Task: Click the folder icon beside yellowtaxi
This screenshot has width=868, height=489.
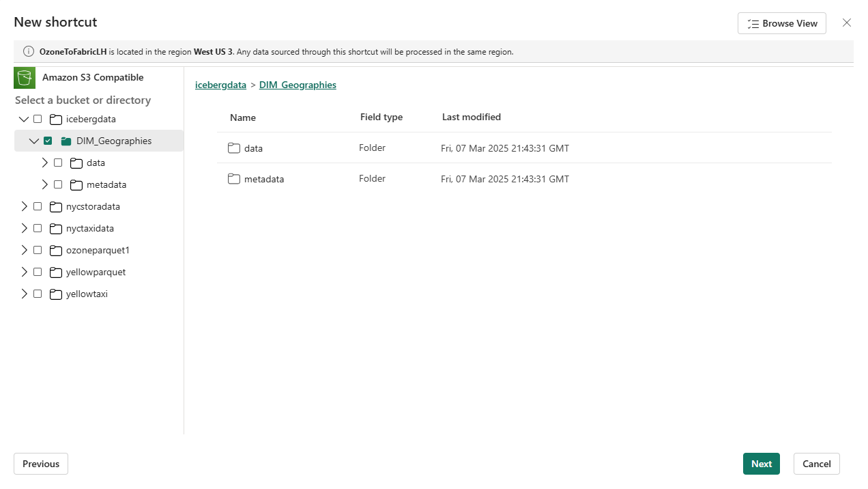Action: coord(55,294)
